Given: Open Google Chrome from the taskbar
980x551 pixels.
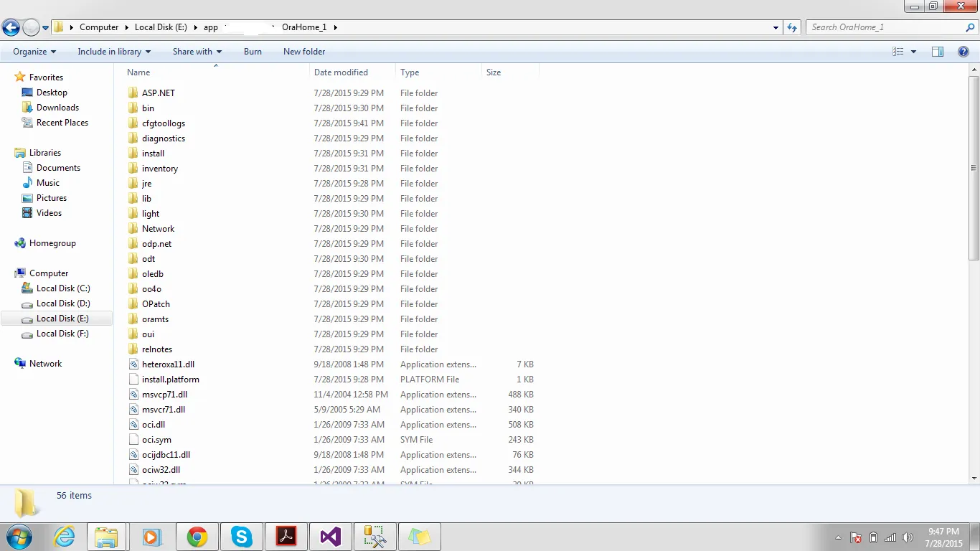Looking at the screenshot, I should [x=197, y=537].
